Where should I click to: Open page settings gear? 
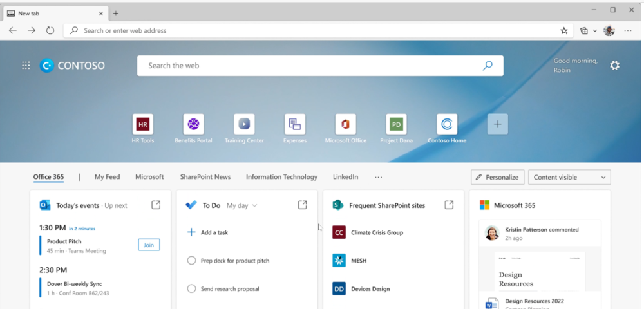pos(614,65)
